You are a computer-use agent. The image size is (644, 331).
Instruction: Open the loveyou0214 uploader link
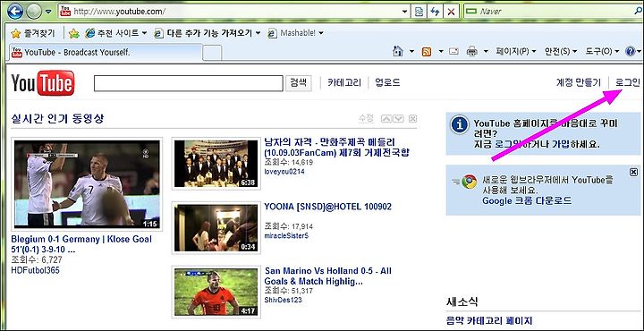284,172
